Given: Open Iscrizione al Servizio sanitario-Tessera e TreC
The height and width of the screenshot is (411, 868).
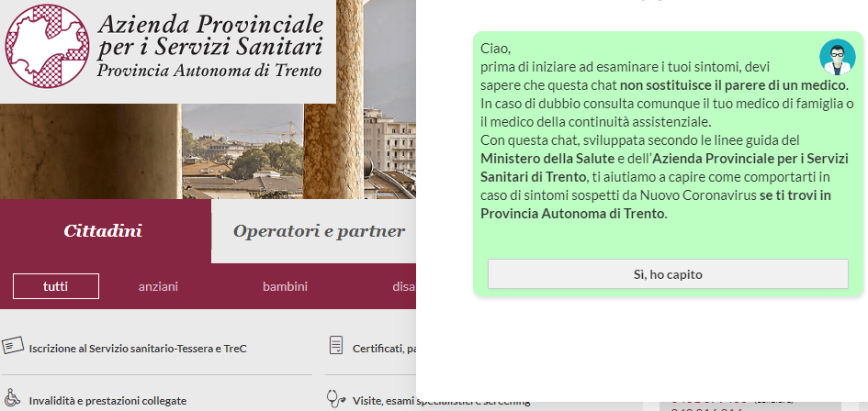Looking at the screenshot, I should click(x=138, y=349).
